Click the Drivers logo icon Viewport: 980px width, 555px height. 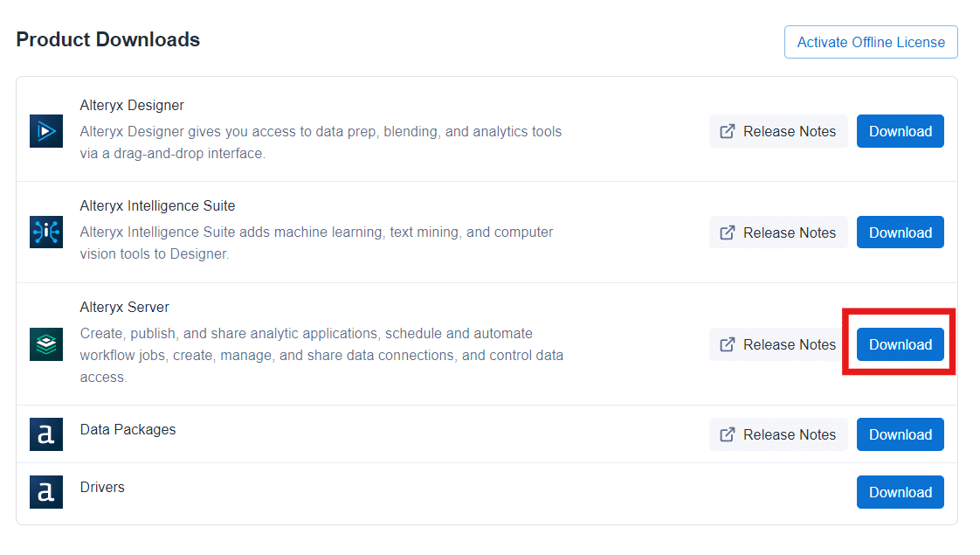(46, 492)
